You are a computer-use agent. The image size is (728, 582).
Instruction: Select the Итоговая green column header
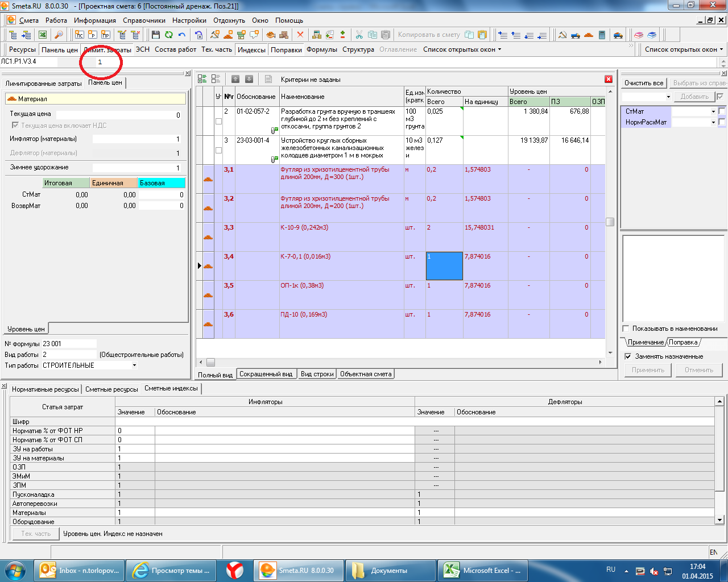[x=67, y=183]
